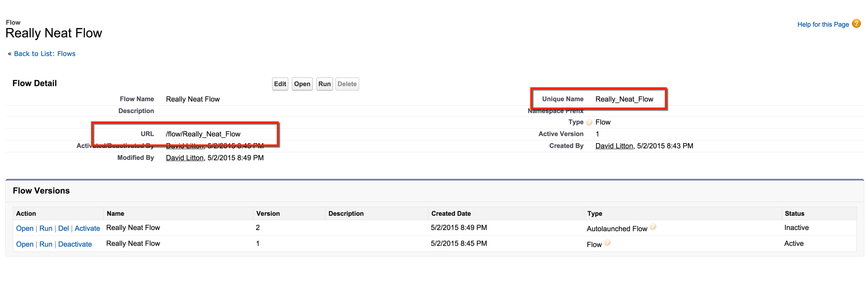Open David Litton in Modified By row
Viewport: 868px width, 286px height.
click(x=185, y=158)
